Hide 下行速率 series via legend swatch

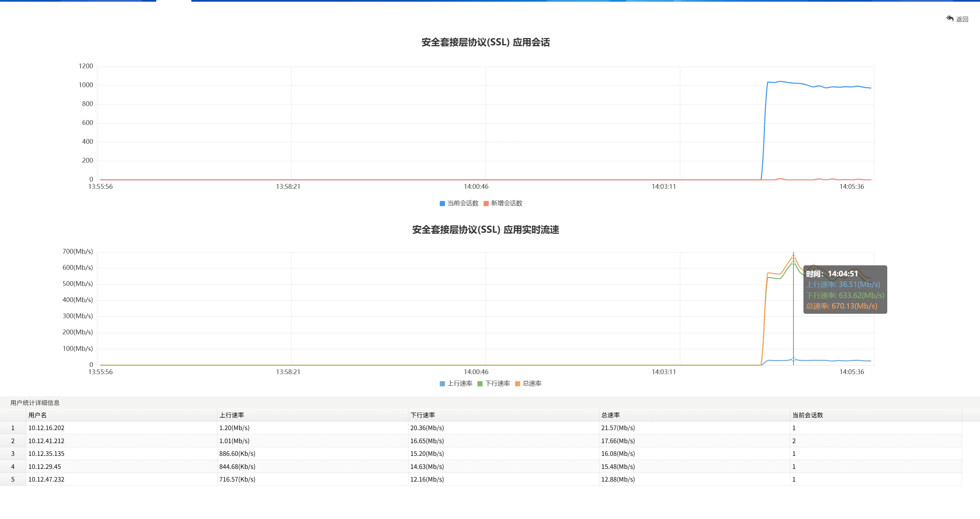[480, 384]
